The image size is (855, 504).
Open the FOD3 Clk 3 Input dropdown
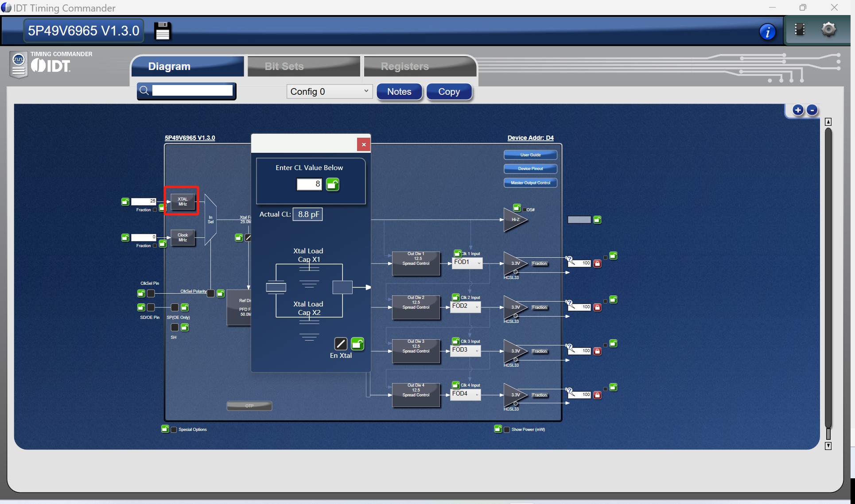466,350
